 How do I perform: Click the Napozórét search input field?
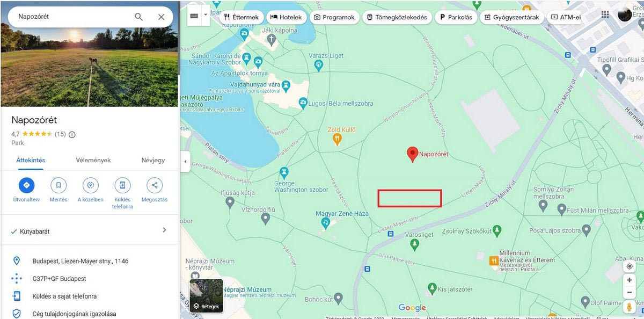pyautogui.click(x=70, y=17)
